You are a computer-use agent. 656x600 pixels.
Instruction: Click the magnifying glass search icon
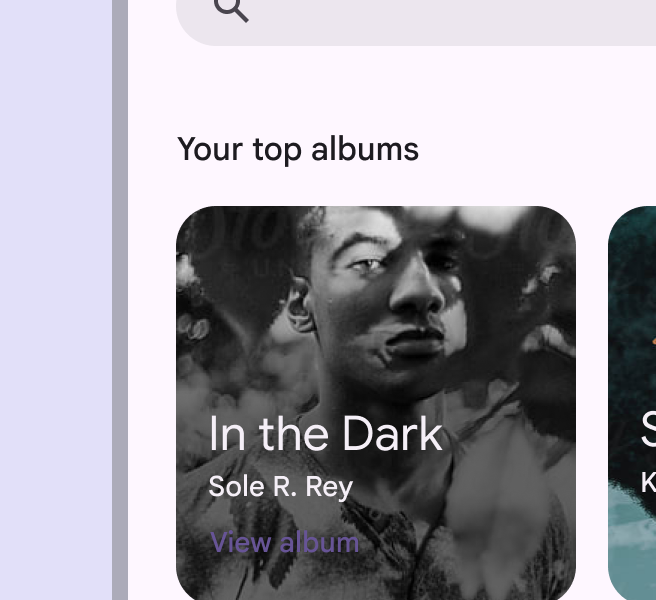tap(231, 8)
